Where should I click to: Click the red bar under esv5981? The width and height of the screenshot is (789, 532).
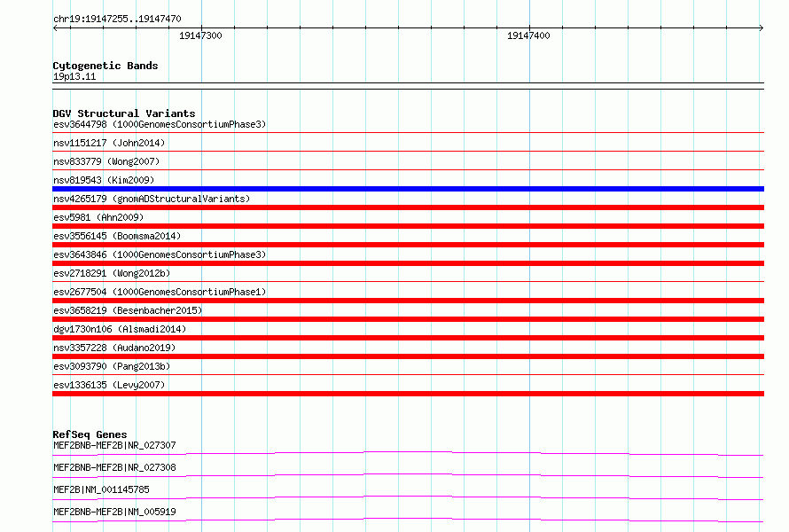pos(408,226)
